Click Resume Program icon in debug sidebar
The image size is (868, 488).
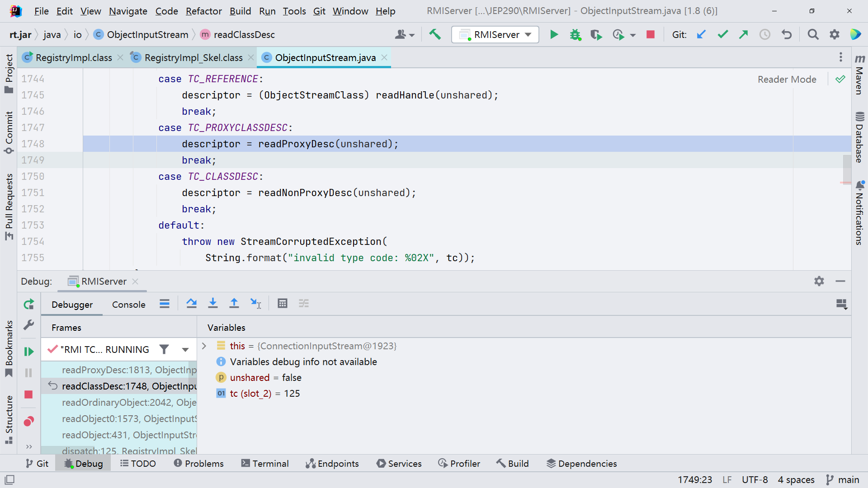coord(28,352)
